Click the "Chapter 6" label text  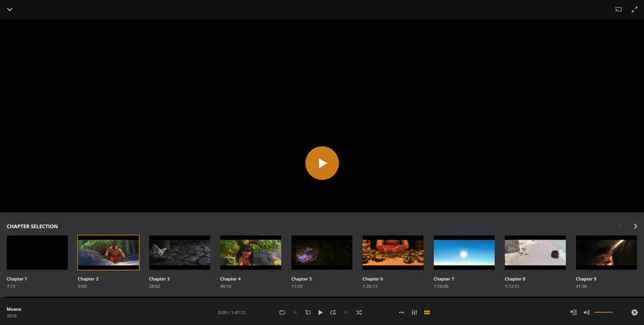point(372,279)
